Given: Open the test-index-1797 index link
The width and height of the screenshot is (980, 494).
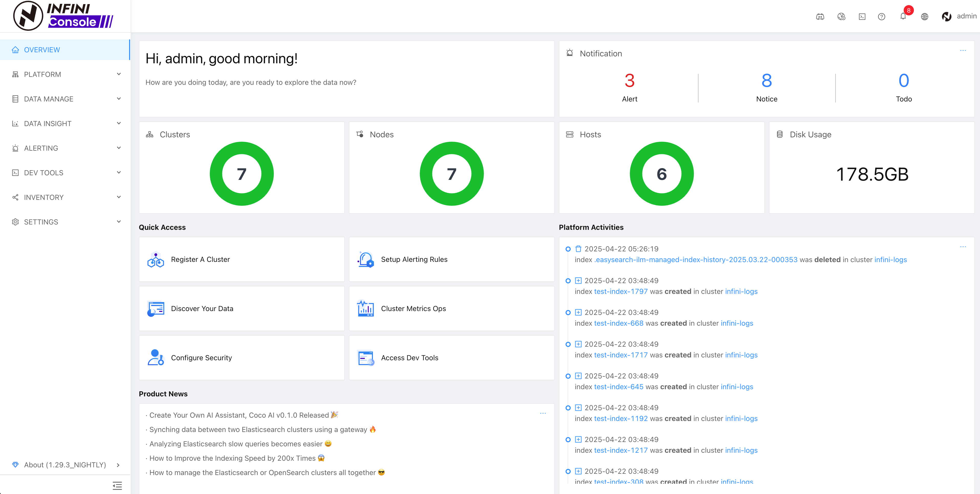Looking at the screenshot, I should pos(620,292).
